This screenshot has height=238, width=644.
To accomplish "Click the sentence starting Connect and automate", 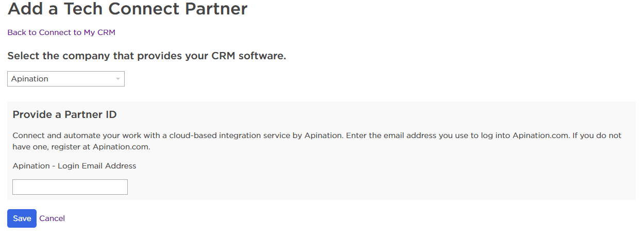I will (x=175, y=135).
